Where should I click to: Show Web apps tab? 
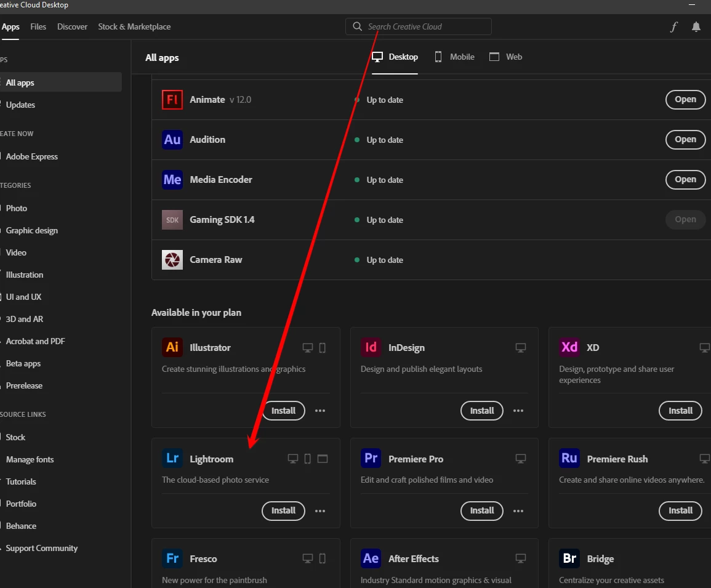505,57
